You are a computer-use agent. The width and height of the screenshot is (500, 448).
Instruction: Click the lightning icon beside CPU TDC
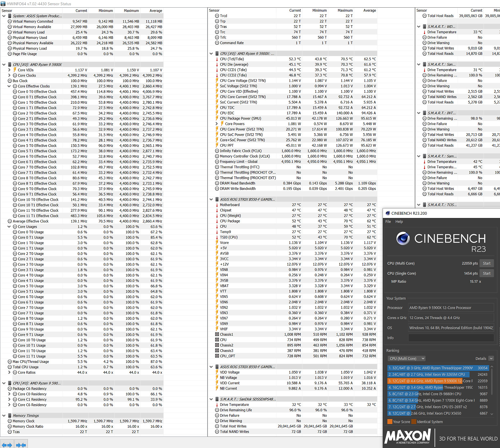[217, 108]
